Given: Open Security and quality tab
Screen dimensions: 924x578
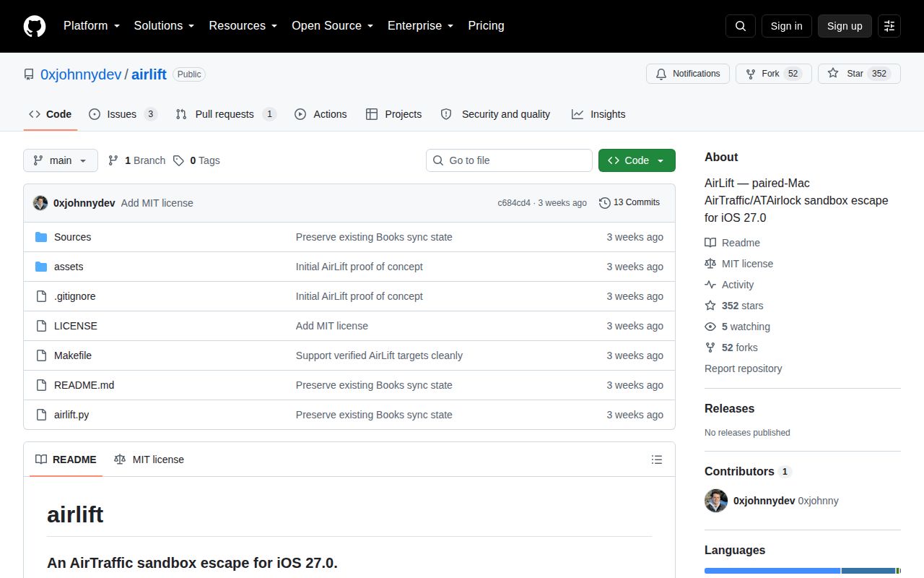Looking at the screenshot, I should 495,114.
